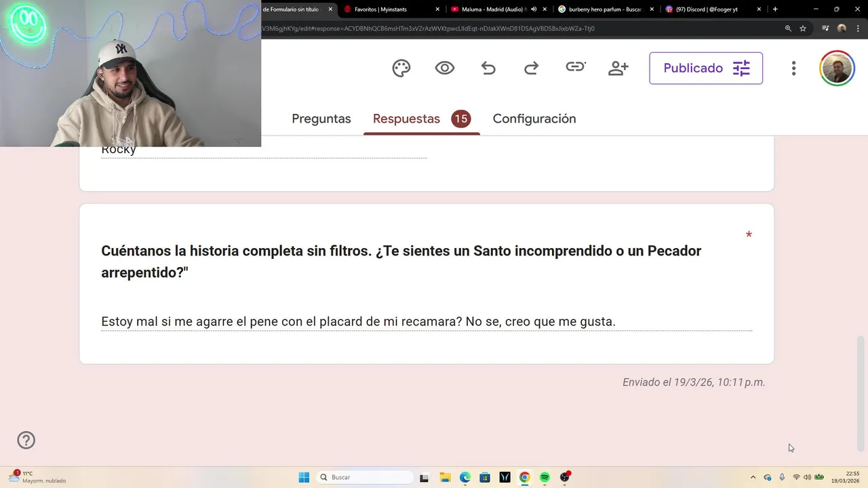Close the Formulario sin título tab

[330, 9]
